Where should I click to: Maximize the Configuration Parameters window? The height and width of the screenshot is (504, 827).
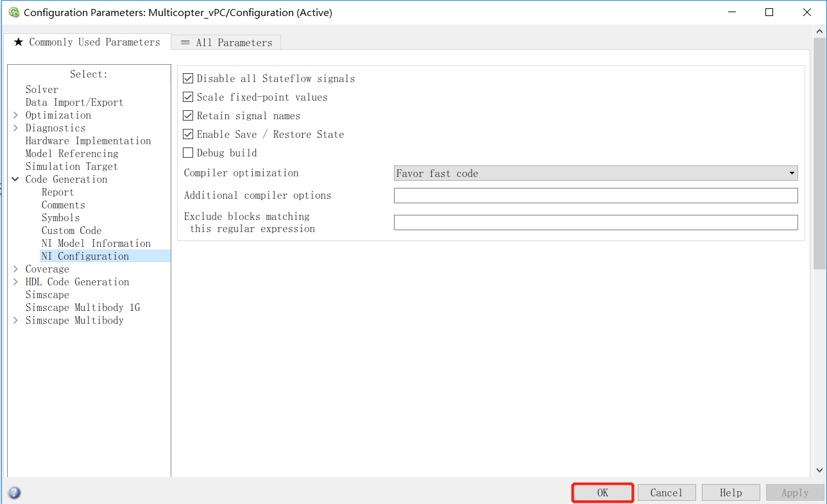769,12
